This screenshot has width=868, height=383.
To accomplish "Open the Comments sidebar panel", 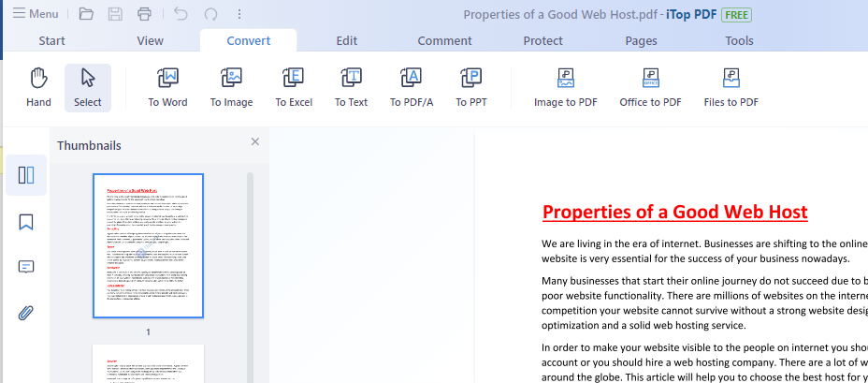I will (x=26, y=267).
